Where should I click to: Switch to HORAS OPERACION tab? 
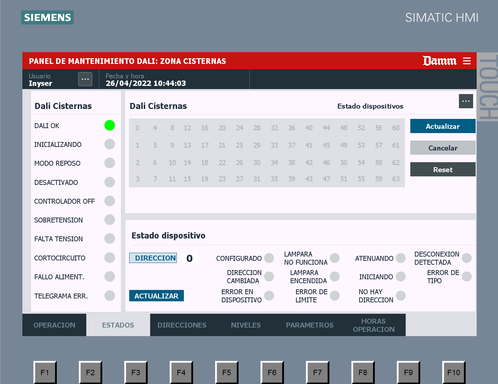tap(374, 325)
